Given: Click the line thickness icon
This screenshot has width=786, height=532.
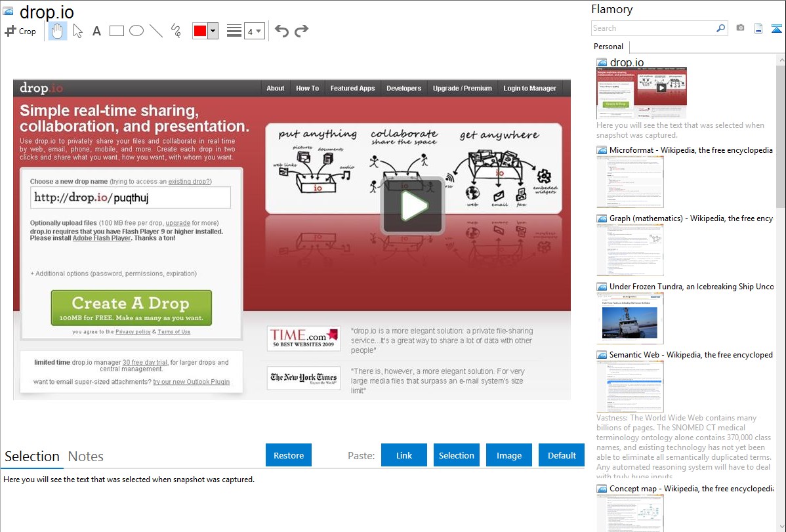Looking at the screenshot, I should (234, 31).
